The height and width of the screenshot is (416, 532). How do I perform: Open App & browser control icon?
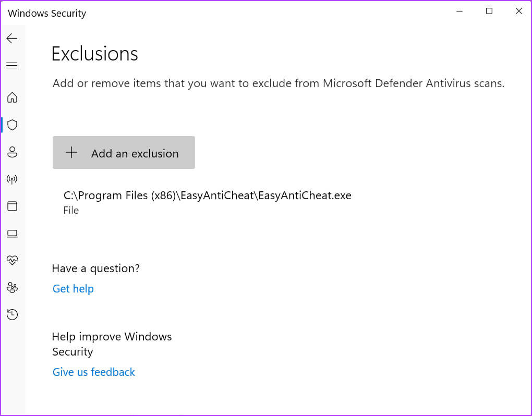pos(12,206)
